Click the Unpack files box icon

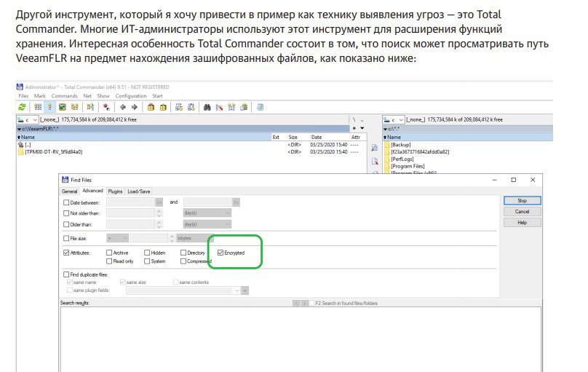[x=163, y=107]
